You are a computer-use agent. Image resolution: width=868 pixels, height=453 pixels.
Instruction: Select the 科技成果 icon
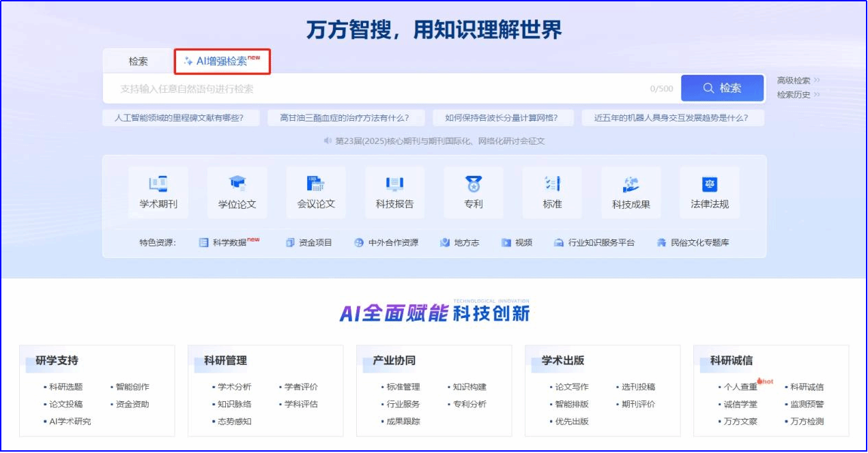631,184
